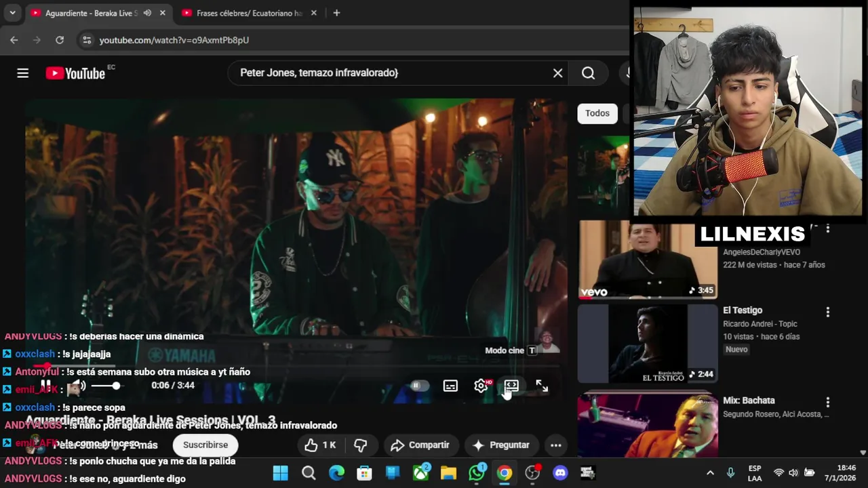The width and height of the screenshot is (868, 488).
Task: Reload the page with refresh icon
Action: click(x=60, y=40)
